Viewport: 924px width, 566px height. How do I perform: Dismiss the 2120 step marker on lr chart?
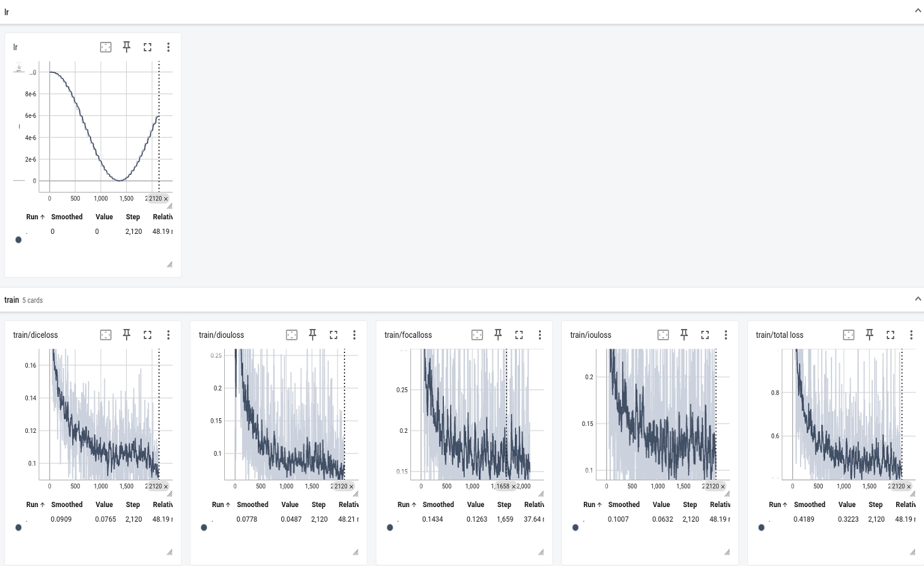click(166, 199)
